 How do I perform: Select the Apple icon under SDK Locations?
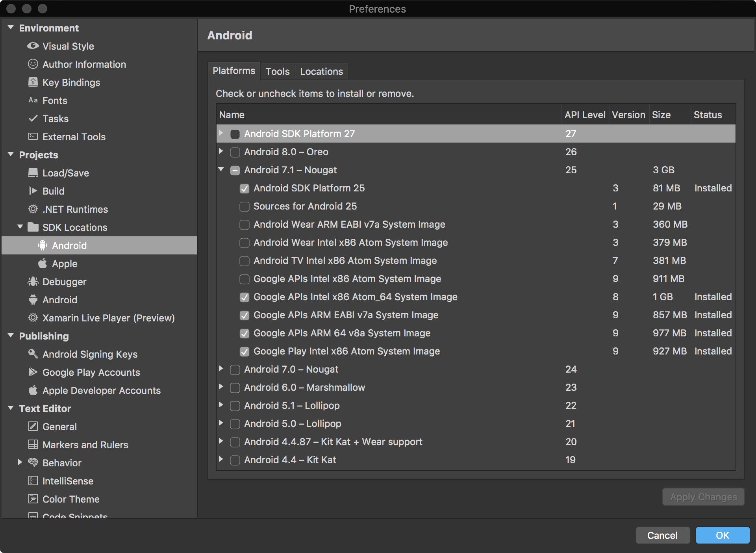tap(44, 264)
